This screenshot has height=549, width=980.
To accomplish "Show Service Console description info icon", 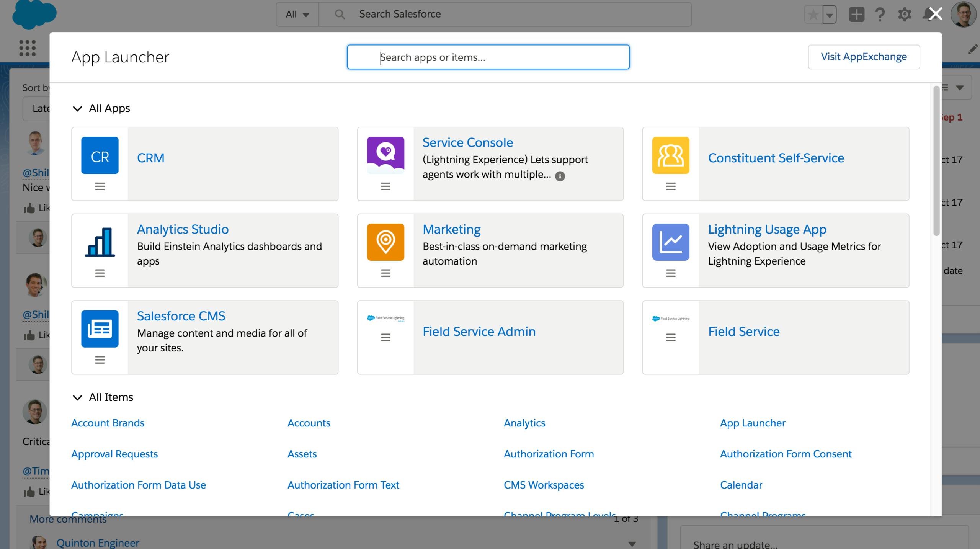I will coord(560,176).
